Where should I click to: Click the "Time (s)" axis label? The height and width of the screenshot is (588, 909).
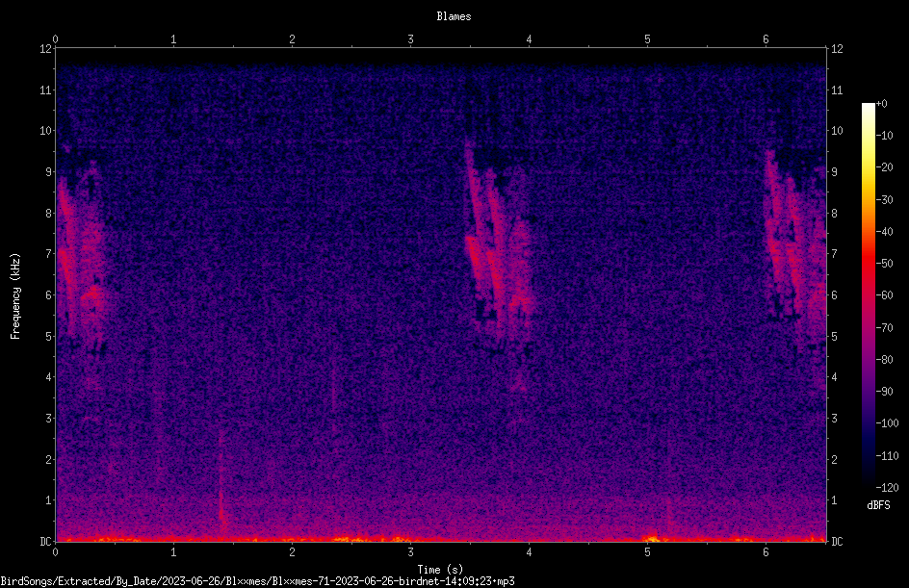[x=441, y=570]
